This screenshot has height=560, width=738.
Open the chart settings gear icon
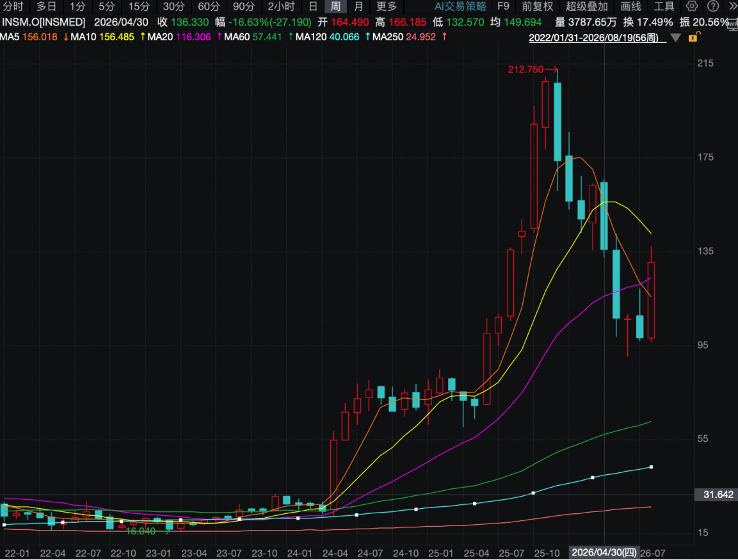691,6
